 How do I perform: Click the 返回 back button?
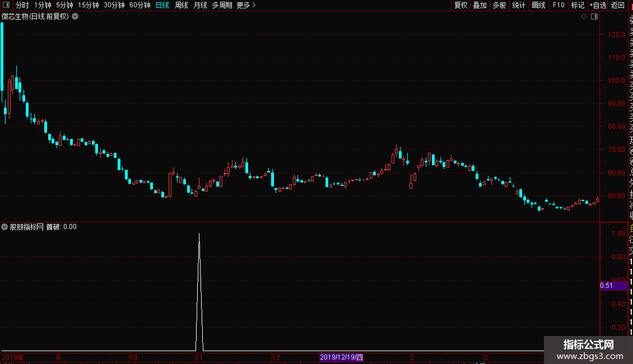coord(618,5)
